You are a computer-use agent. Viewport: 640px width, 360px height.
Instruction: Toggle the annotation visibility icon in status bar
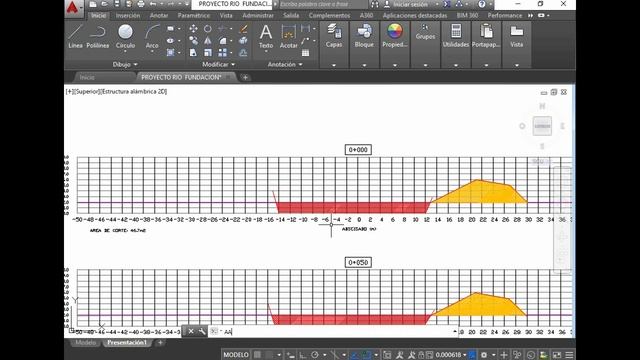tap(400, 355)
